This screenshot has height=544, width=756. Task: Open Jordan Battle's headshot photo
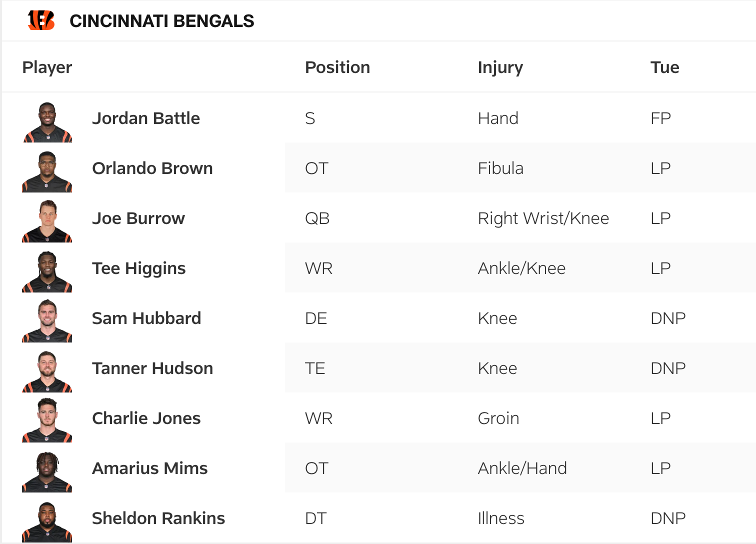click(47, 122)
